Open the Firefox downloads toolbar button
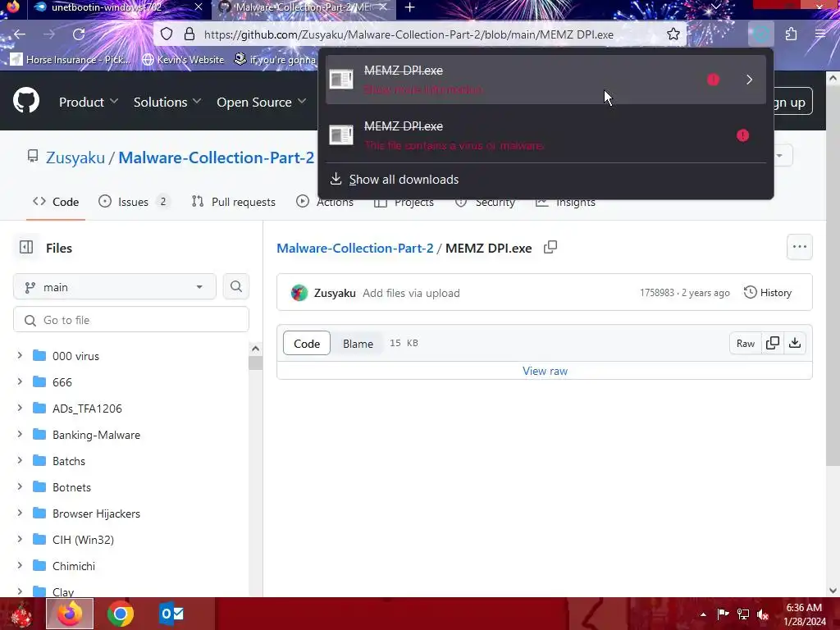The height and width of the screenshot is (630, 840). tap(761, 34)
